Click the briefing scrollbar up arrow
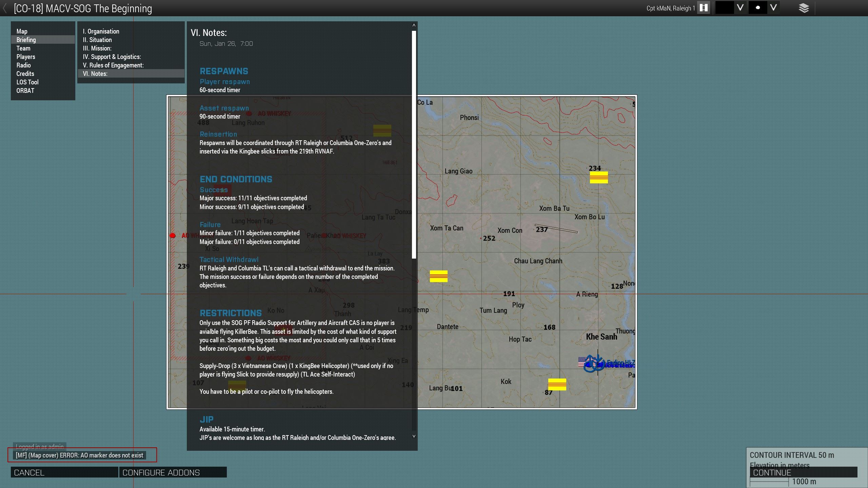The width and height of the screenshot is (868, 488). [414, 25]
